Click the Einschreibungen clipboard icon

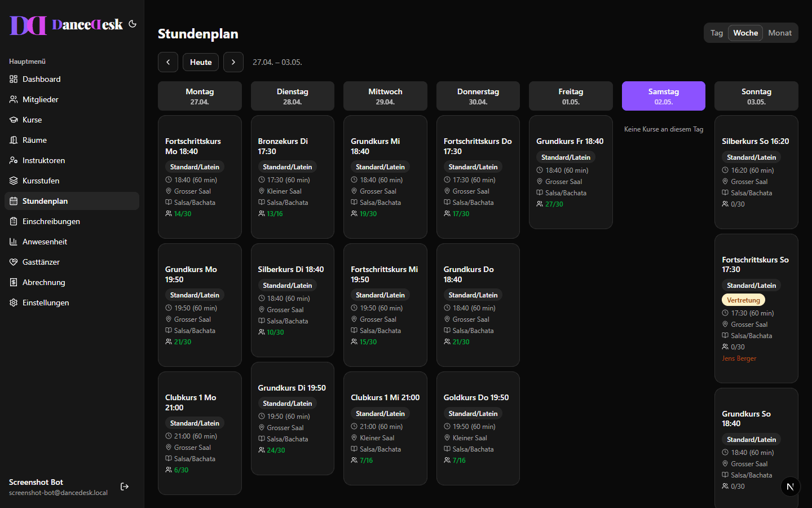pyautogui.click(x=14, y=221)
